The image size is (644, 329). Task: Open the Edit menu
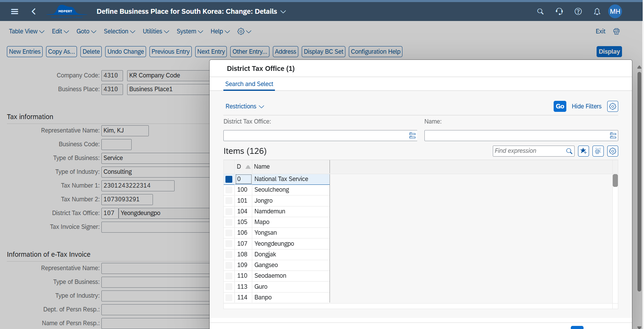click(60, 31)
